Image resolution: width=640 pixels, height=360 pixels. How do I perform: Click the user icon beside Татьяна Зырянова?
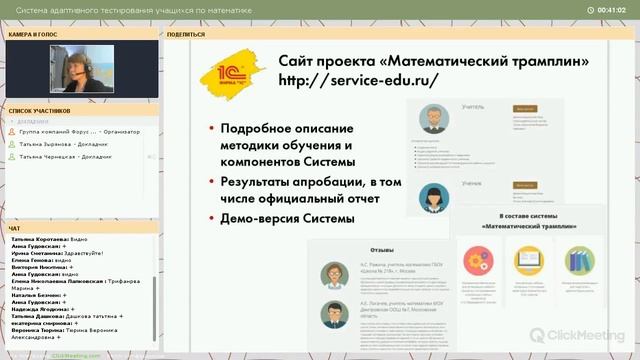coord(12,144)
